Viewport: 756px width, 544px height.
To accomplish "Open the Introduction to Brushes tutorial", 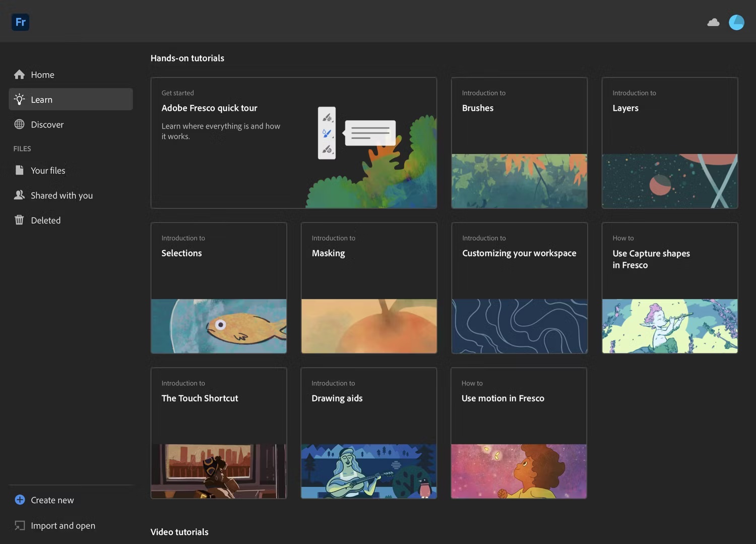I will point(519,143).
